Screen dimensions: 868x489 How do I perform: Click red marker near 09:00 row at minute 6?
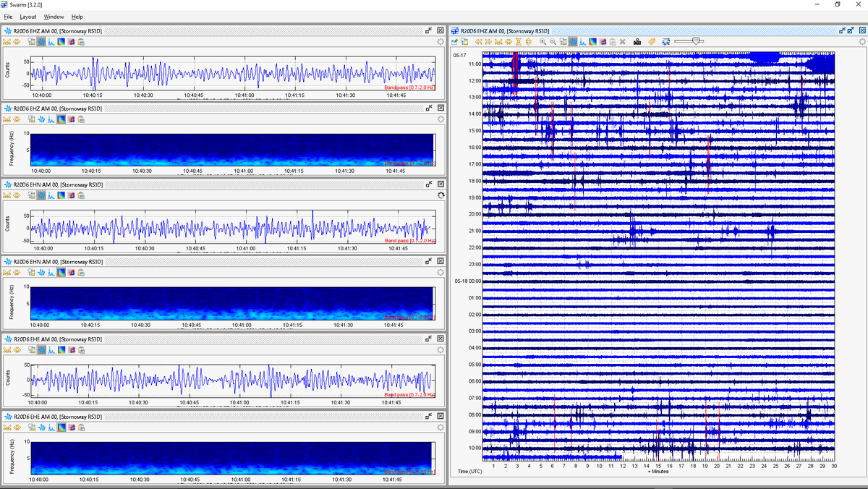554,424
